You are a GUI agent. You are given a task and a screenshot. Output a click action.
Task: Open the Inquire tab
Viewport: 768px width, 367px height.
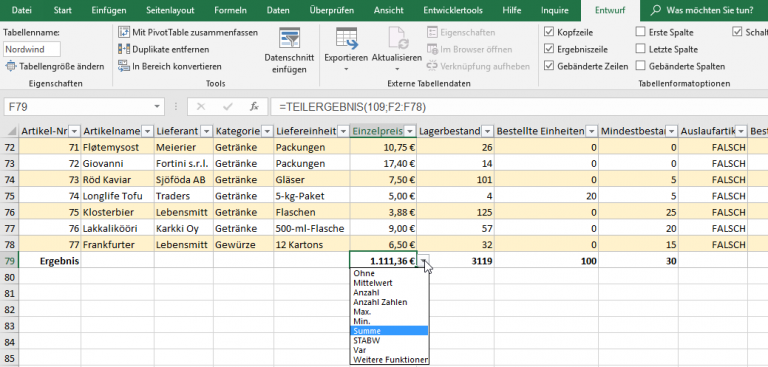pyautogui.click(x=555, y=10)
